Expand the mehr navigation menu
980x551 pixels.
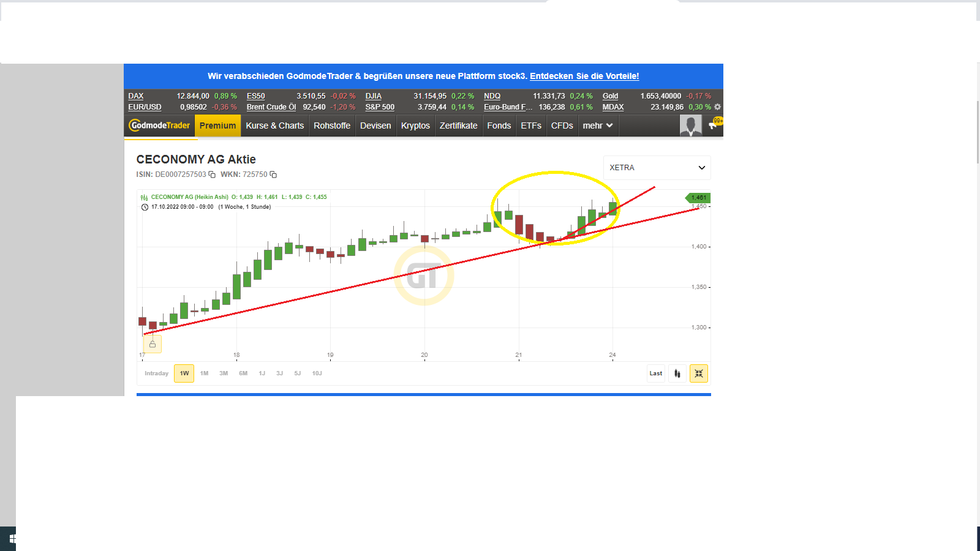597,126
